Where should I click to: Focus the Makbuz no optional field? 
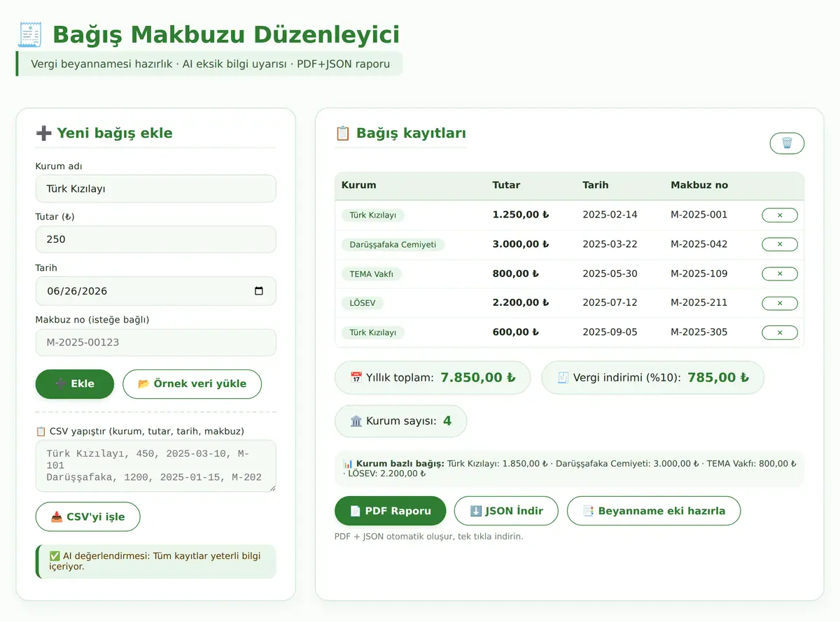(156, 343)
